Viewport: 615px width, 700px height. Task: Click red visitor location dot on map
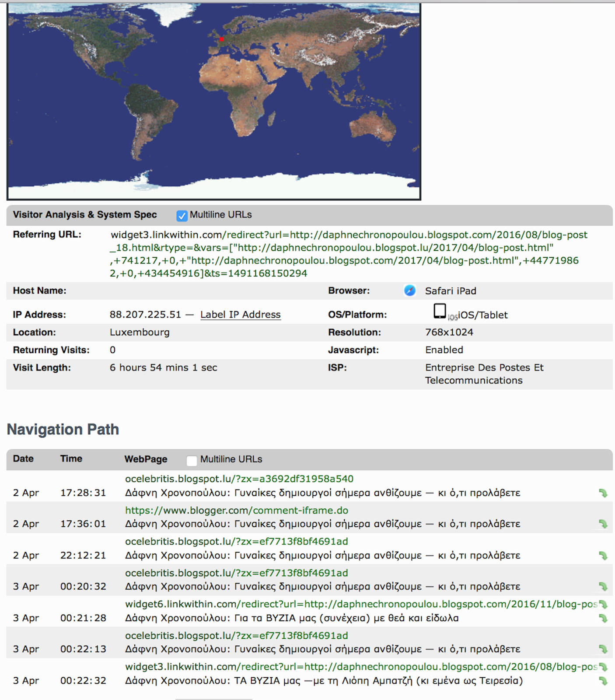(222, 39)
